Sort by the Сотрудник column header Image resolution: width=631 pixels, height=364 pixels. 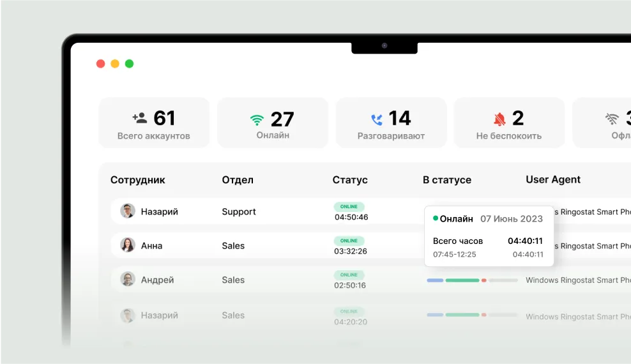point(137,180)
